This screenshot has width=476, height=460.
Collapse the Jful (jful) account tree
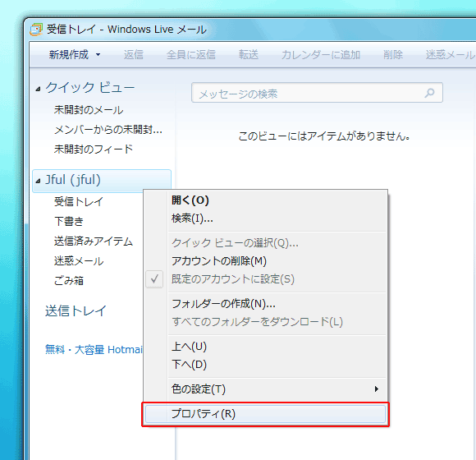point(38,181)
